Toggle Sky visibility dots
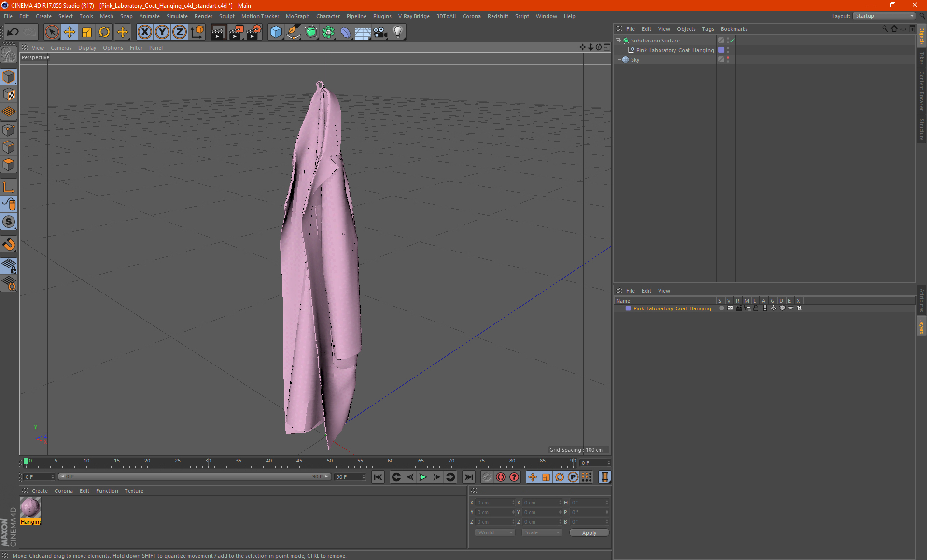Image resolution: width=927 pixels, height=560 pixels. click(x=728, y=60)
